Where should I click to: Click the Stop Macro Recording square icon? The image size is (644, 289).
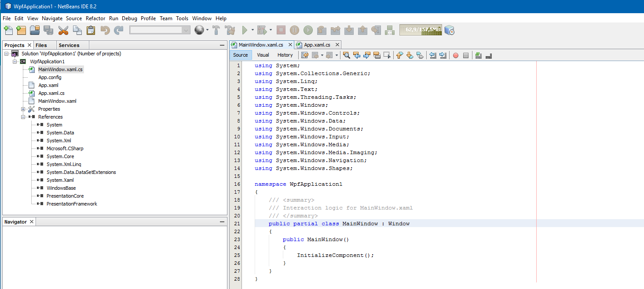tap(466, 55)
